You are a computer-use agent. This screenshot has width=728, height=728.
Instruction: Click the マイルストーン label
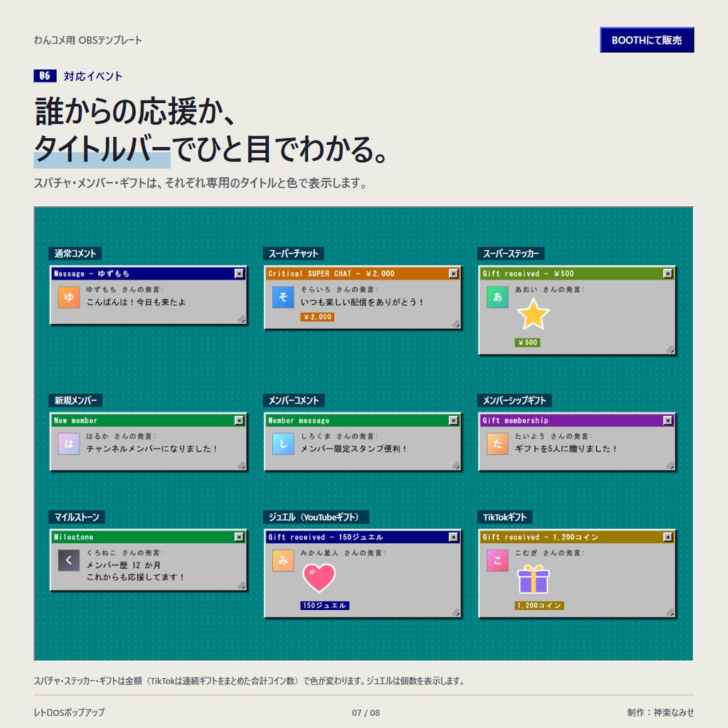point(77,517)
